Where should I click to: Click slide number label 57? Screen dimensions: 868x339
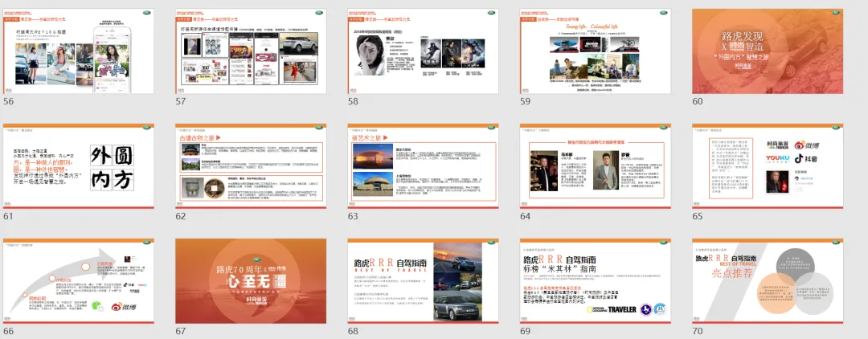(x=181, y=102)
